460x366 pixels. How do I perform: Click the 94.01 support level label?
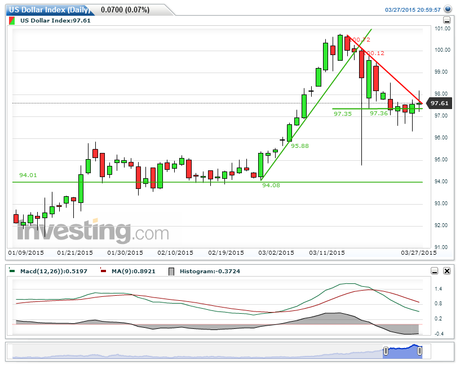pos(28,175)
